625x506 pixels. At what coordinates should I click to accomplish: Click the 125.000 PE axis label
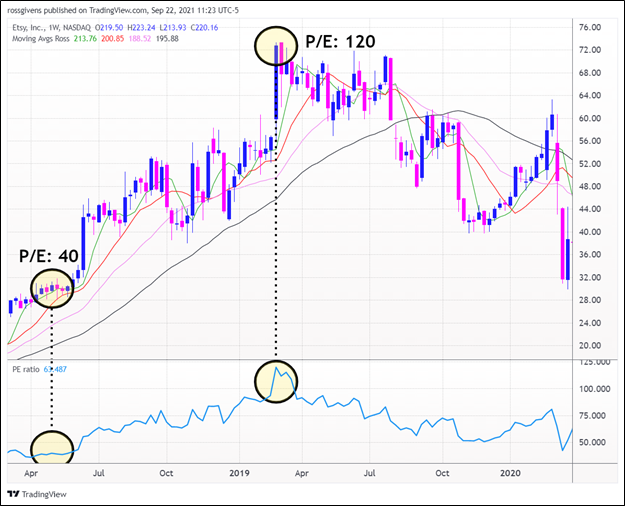click(594, 362)
